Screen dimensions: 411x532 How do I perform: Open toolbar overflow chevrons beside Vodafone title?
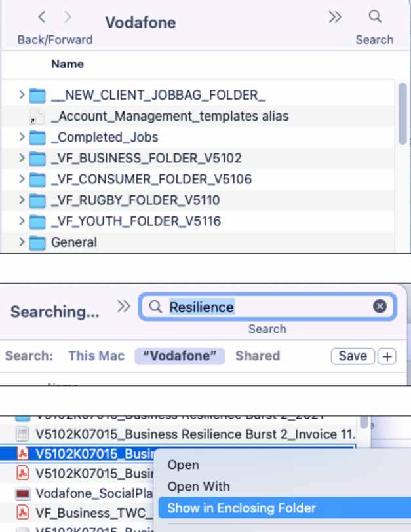[x=335, y=16]
